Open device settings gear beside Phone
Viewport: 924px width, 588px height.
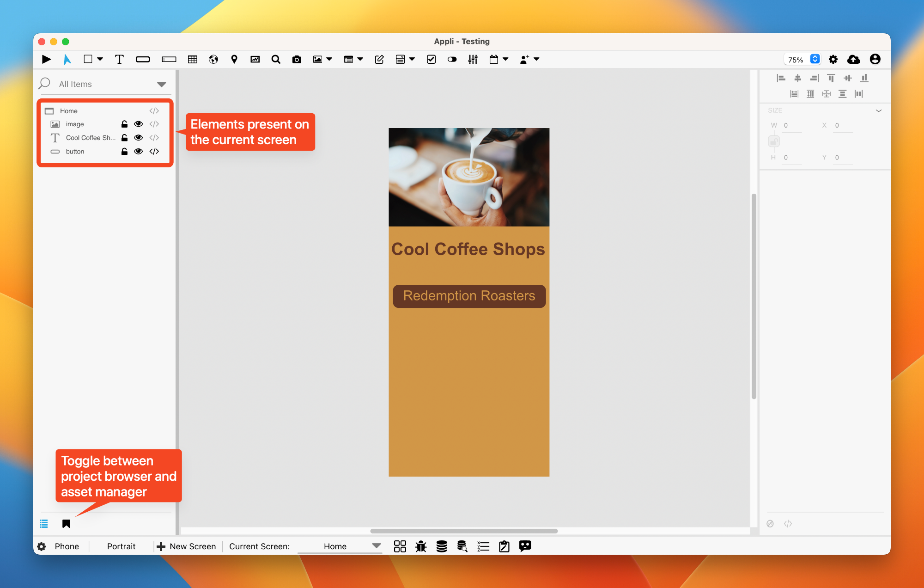[x=42, y=546]
